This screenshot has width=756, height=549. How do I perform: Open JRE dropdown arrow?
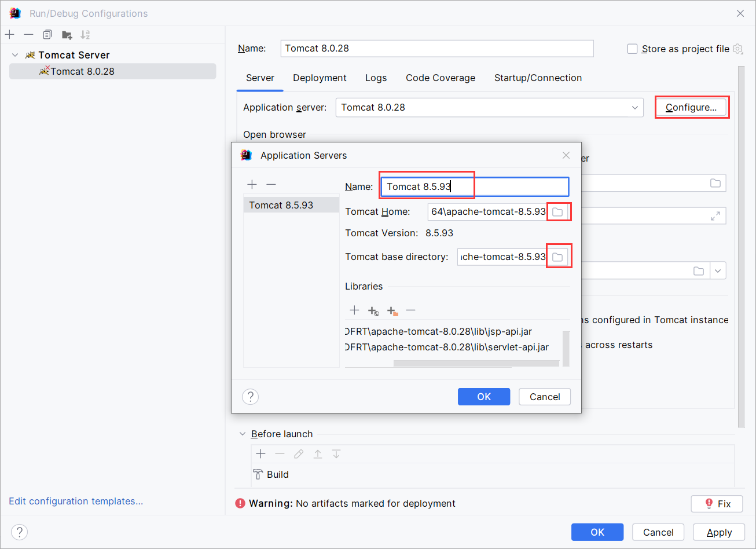(x=718, y=270)
